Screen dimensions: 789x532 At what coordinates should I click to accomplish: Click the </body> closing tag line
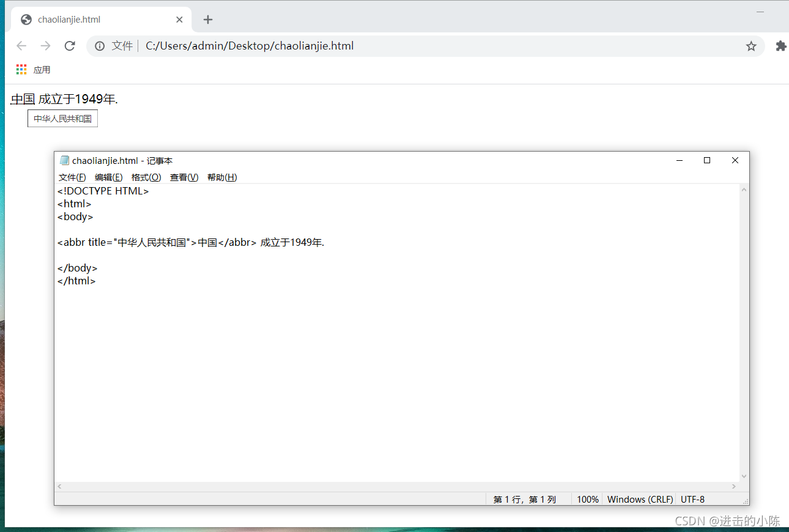[x=78, y=268]
